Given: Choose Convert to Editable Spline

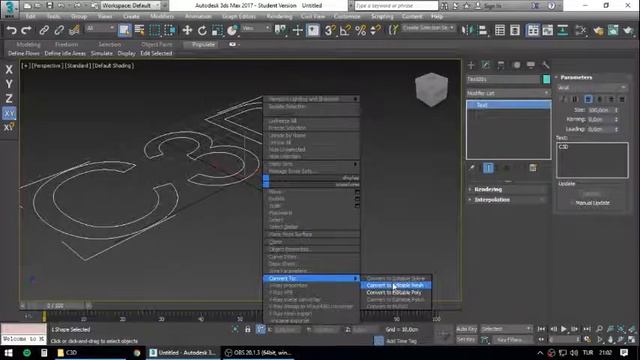Looking at the screenshot, I should tap(396, 278).
